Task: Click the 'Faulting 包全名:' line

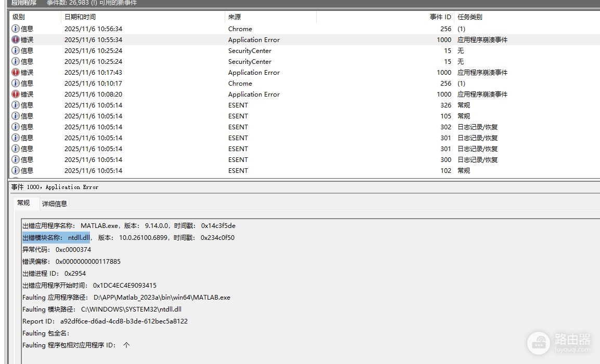Action: click(46, 333)
